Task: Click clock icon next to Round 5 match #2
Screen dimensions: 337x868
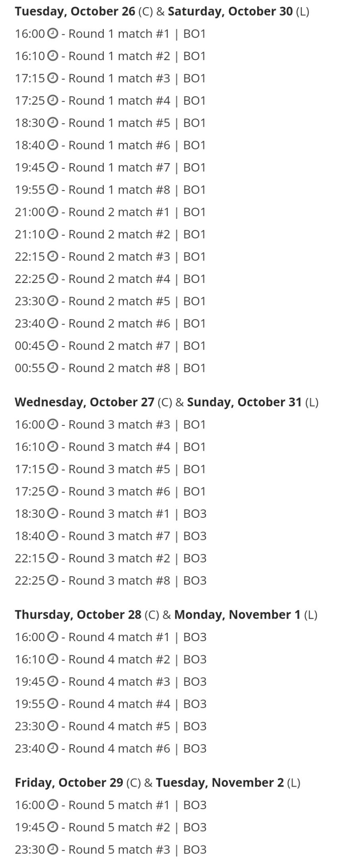Action: [53, 826]
